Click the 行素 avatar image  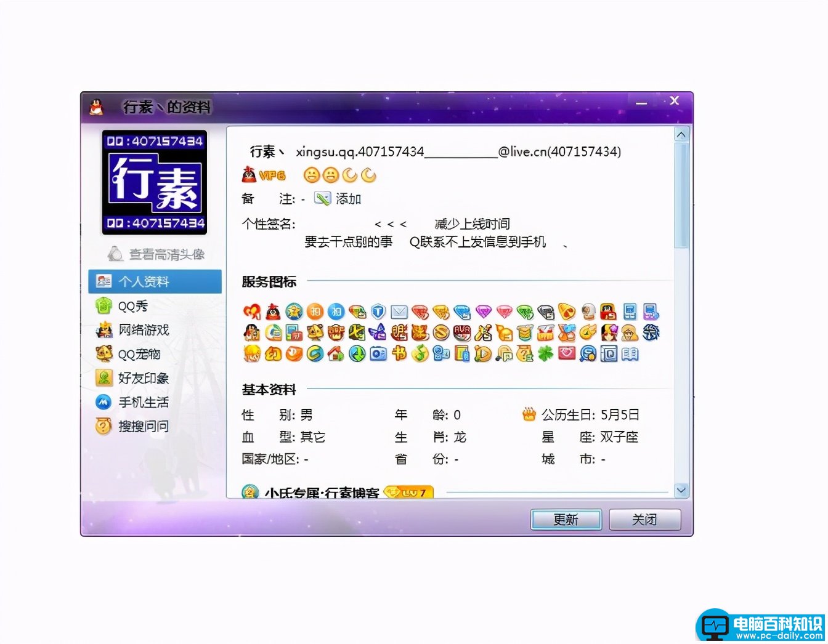pos(155,182)
